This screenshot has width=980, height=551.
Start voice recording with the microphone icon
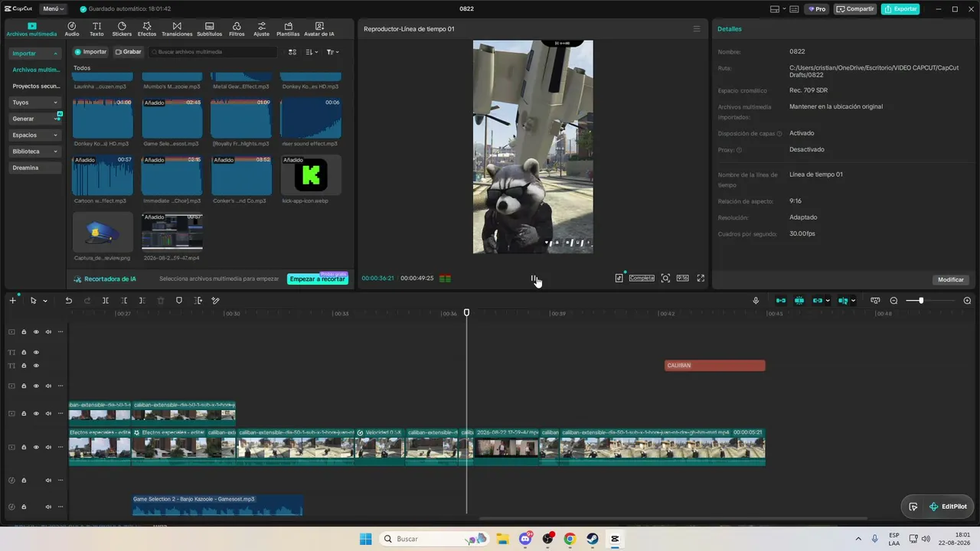tap(756, 301)
